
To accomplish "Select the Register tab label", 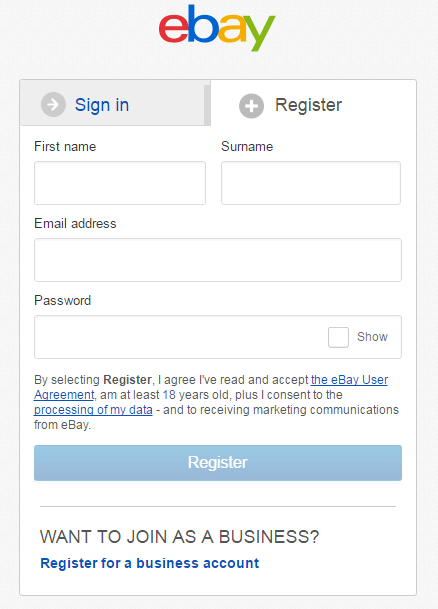I will [308, 105].
